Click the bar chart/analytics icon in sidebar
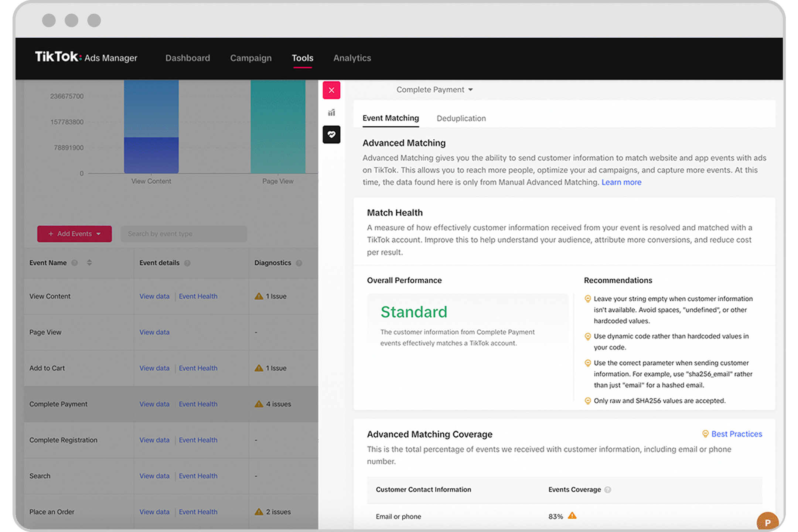Viewport: 798px width, 532px height. pos(331,113)
